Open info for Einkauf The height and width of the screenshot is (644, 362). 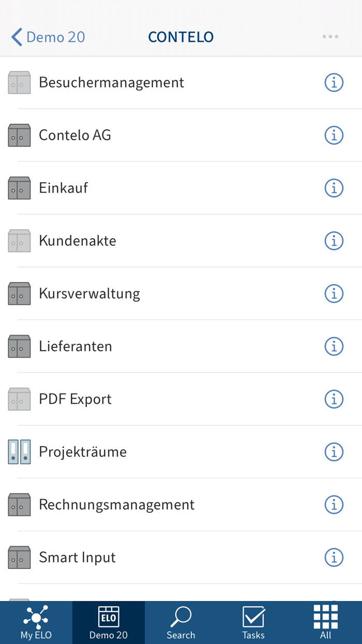[x=334, y=187]
